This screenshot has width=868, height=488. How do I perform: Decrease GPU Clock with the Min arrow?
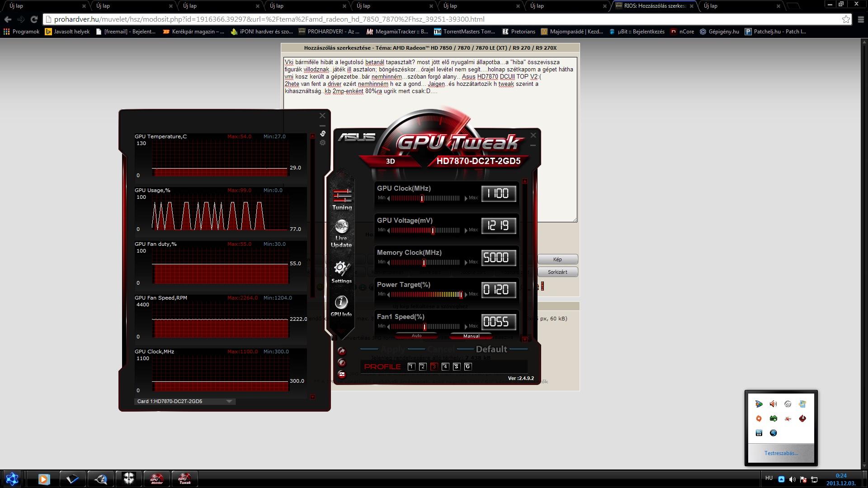[x=388, y=198]
